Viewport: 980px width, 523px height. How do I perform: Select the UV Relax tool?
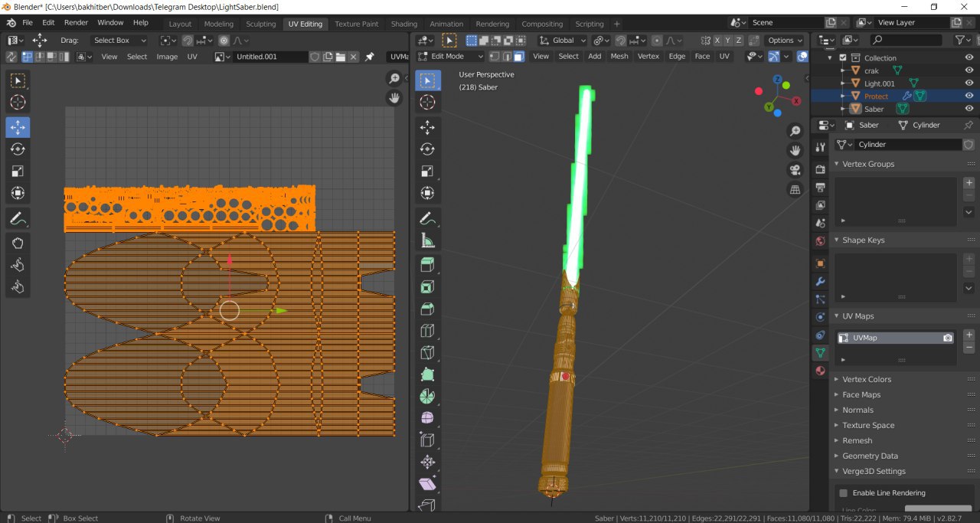[x=18, y=265]
